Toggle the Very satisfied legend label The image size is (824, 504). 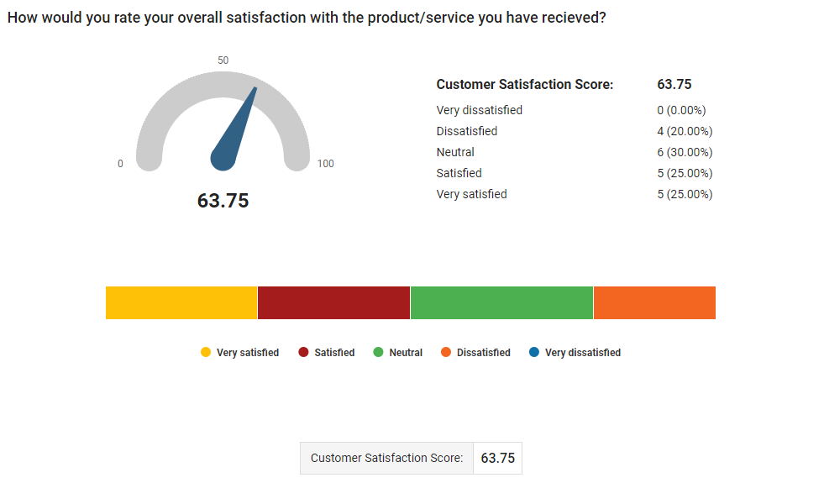(x=248, y=353)
